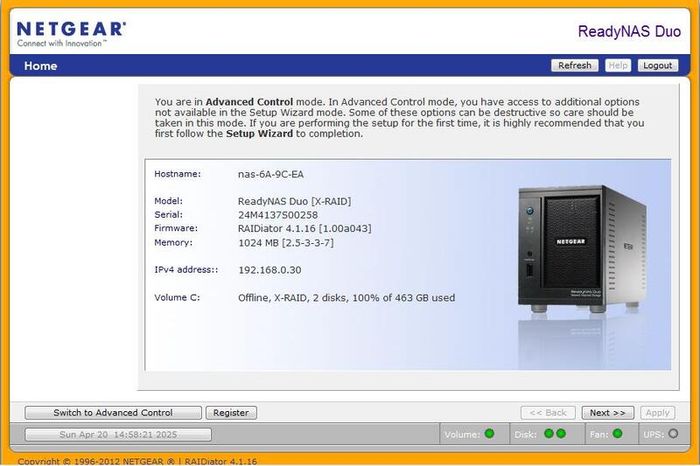Click the Refresh button
700x466 pixels.
point(575,65)
